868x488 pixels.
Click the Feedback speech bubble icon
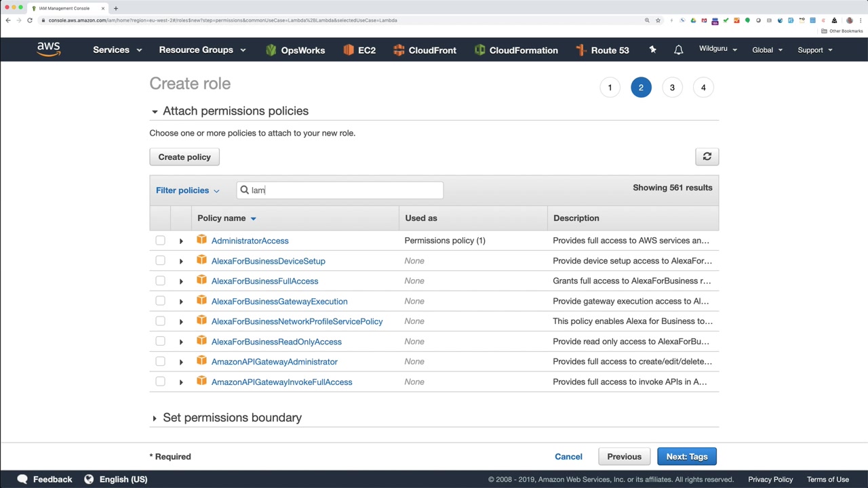point(22,479)
